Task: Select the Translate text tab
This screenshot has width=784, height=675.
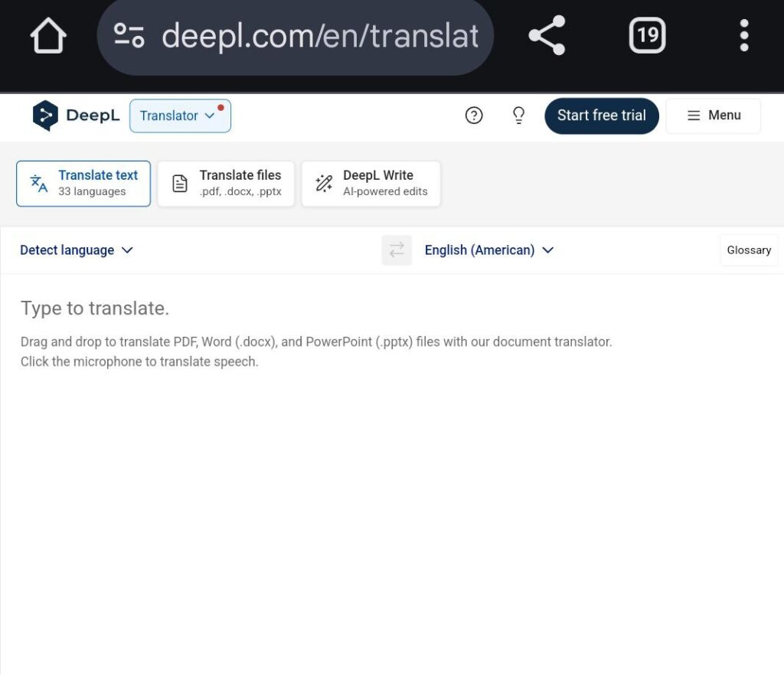Action: (83, 184)
